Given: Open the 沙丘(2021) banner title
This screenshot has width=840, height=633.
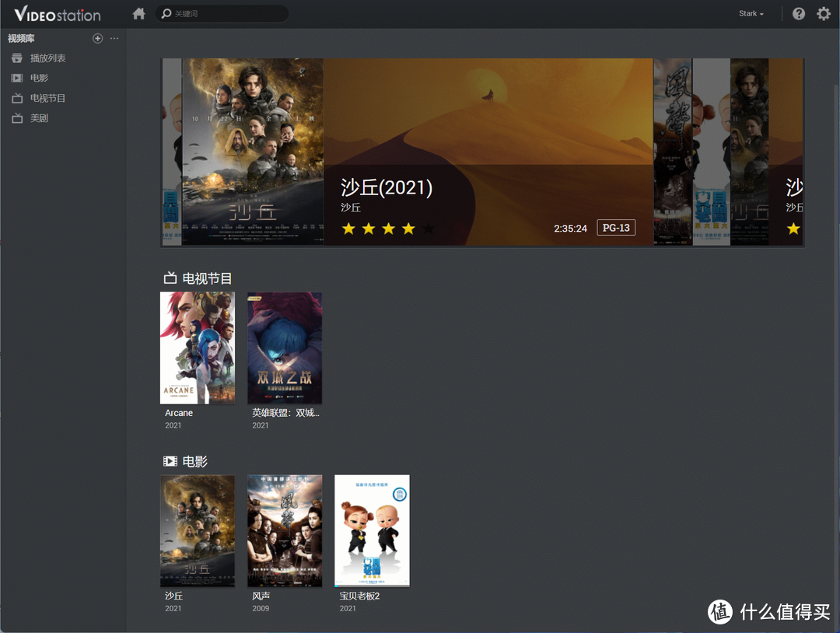Looking at the screenshot, I should (387, 187).
